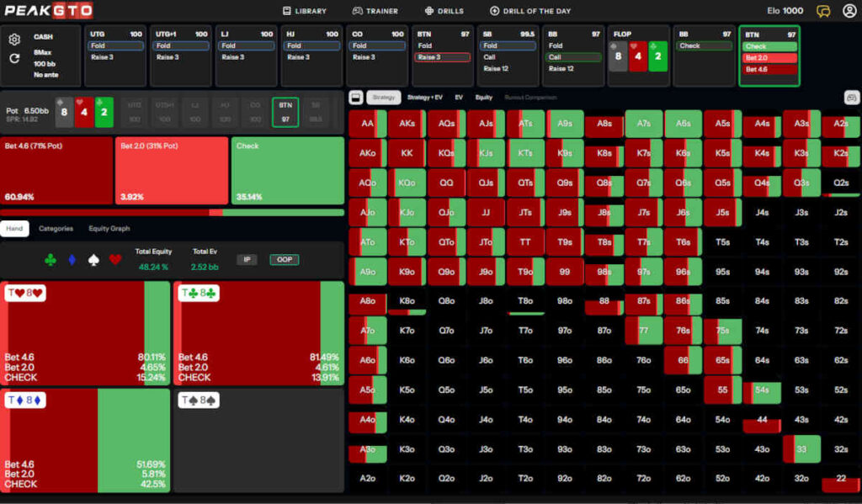Screen dimensions: 862x504
Task: Click the Bet 2.0 (31% Pot) action block
Action: 171,172
